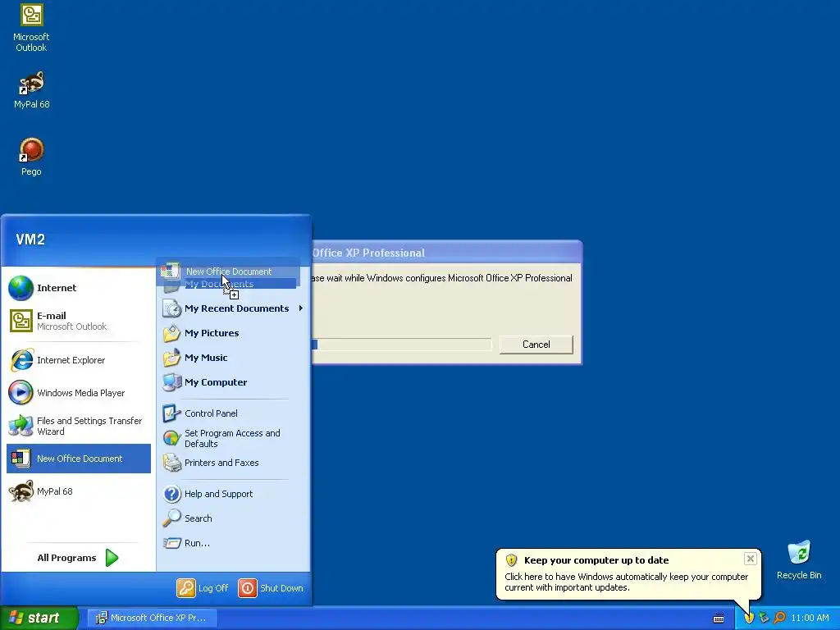This screenshot has height=630, width=840.
Task: Click the Office XP Professional dialog title bar
Action: click(x=447, y=253)
